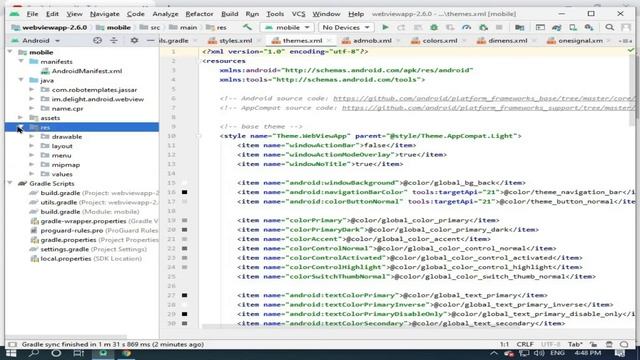Viewport: 640px width, 360px height.
Task: Open Cortana circle on taskbar
Action: click(x=56, y=353)
